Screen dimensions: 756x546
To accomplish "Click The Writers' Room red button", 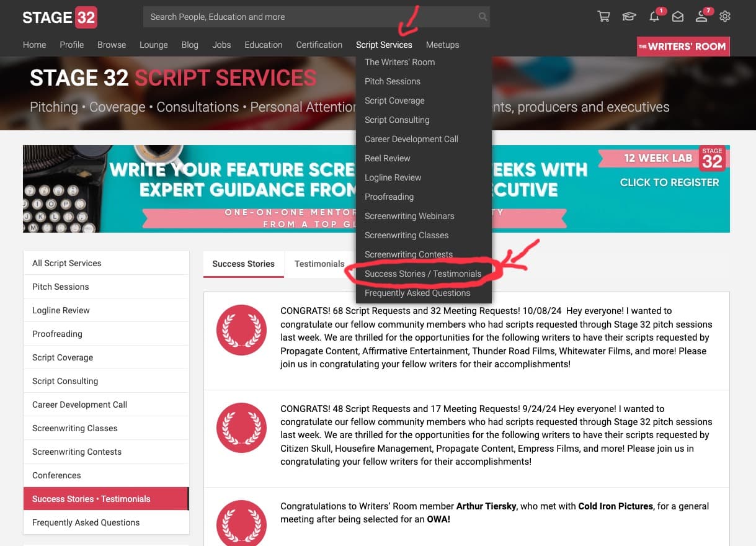I will tap(683, 47).
